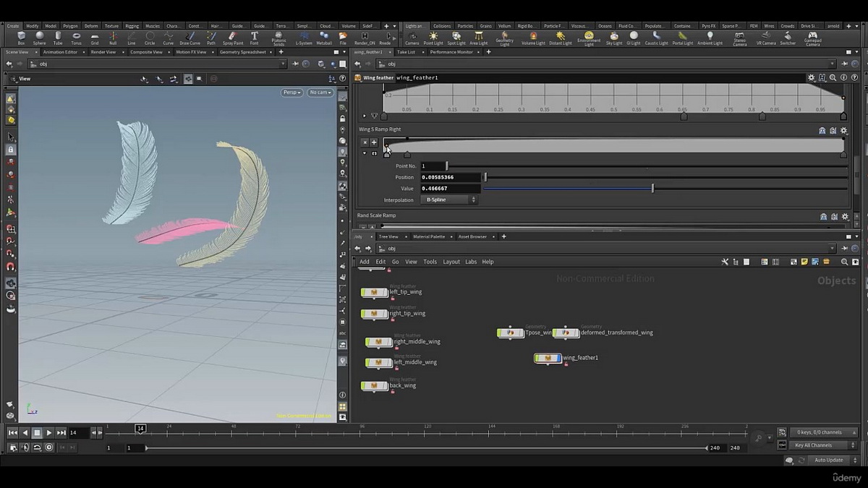Switch to the Geometry Spreadsheet tab

(244, 52)
